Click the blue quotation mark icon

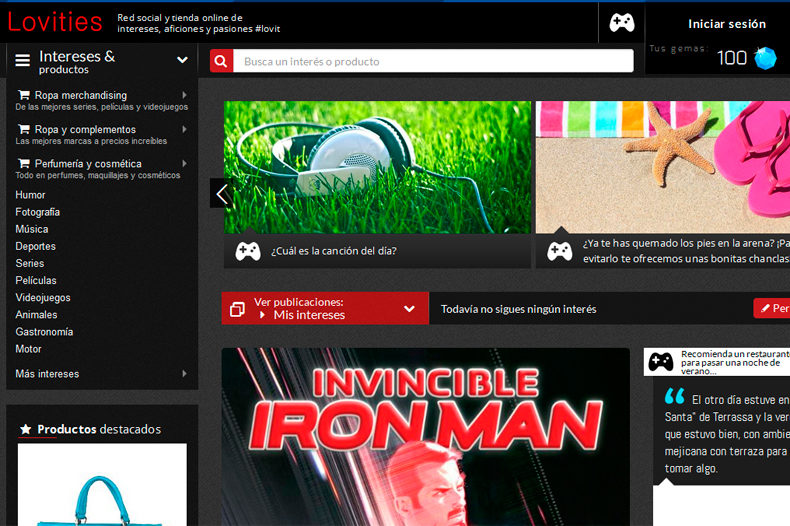point(675,397)
